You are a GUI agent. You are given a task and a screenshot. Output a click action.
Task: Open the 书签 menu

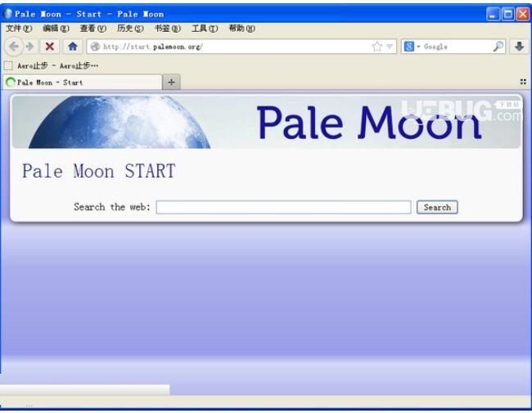click(168, 29)
